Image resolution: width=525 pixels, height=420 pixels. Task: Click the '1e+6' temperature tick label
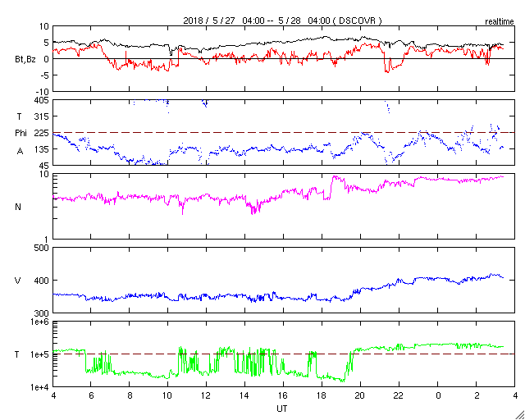point(40,322)
